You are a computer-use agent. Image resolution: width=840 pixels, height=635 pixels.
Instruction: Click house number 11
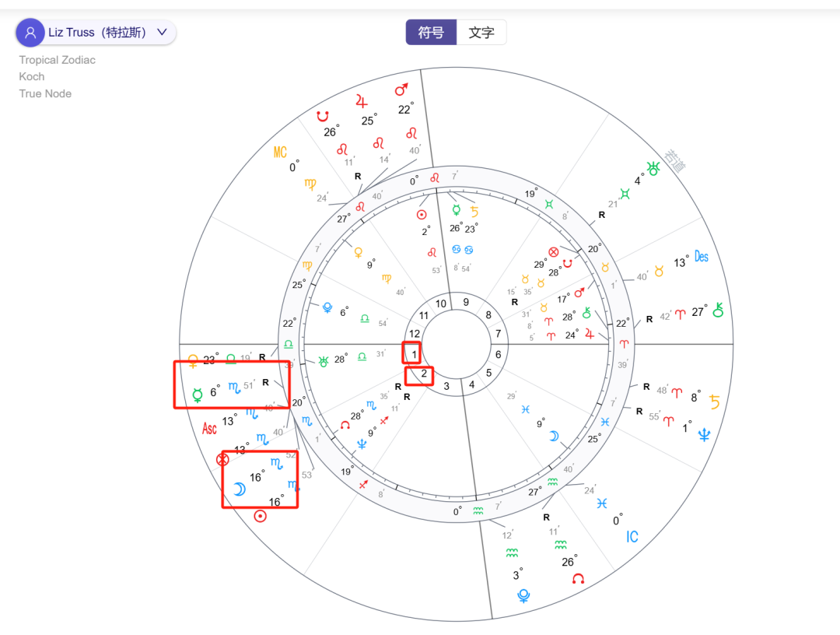(x=424, y=316)
